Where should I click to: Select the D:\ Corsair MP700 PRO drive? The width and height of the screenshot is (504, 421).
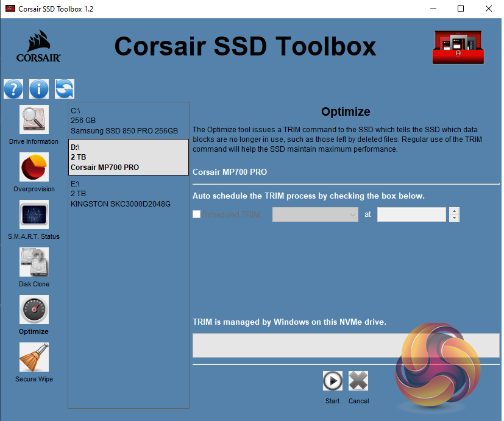[x=129, y=157]
